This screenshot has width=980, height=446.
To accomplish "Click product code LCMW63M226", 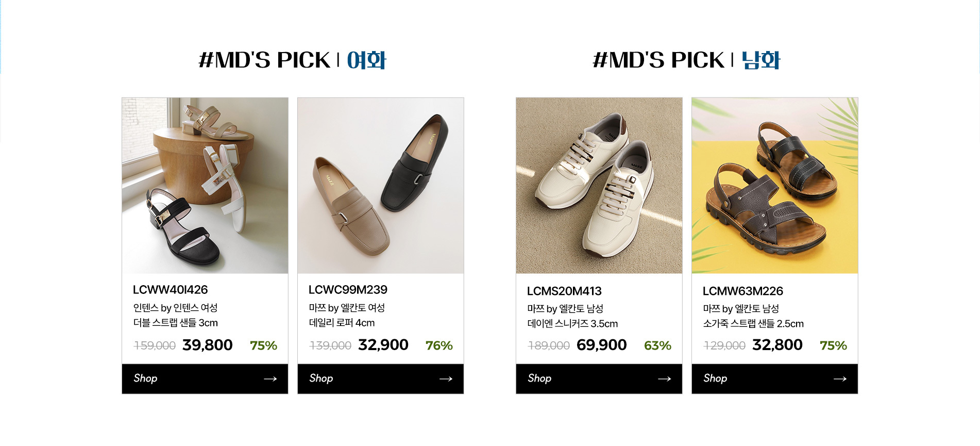I will (x=742, y=291).
